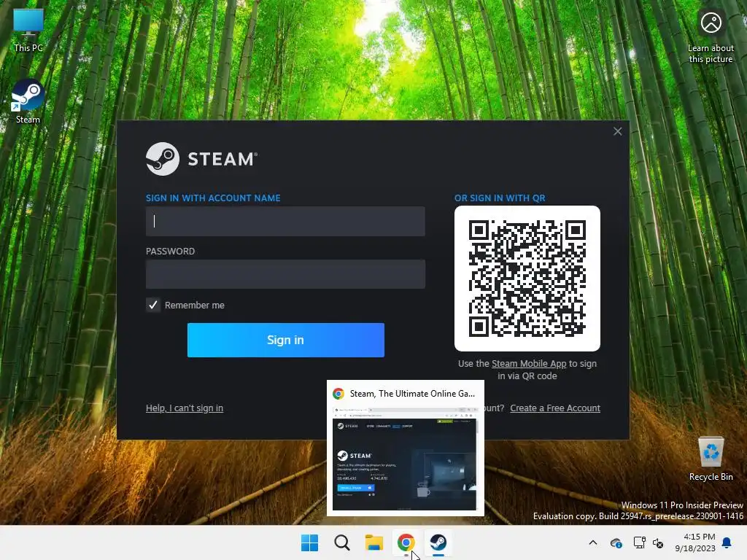Select the Chrome Steam page preview thumbnail
The height and width of the screenshot is (560, 747).
404,458
